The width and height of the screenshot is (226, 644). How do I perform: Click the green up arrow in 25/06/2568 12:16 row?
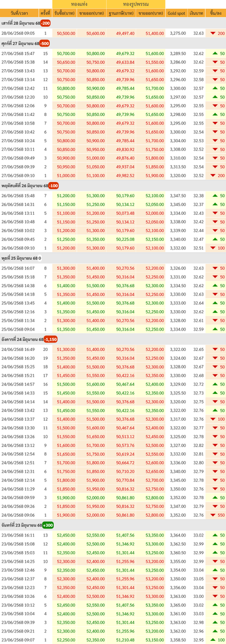coord(215,312)
